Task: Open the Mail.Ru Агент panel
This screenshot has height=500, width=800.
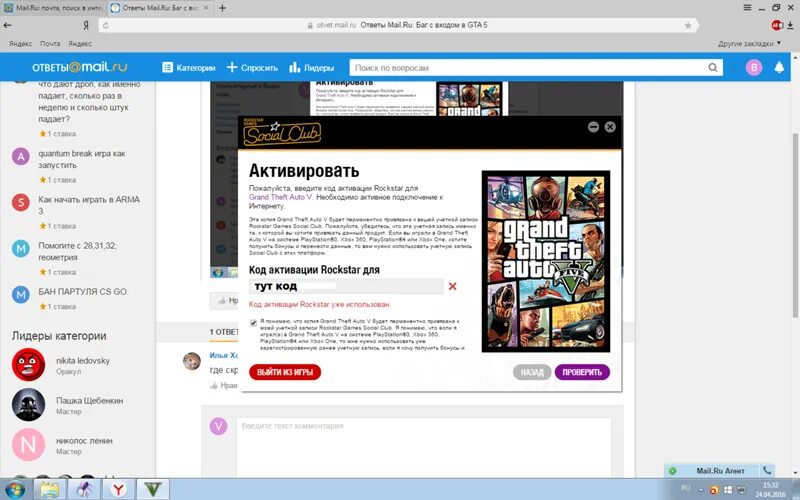Action: (720, 470)
